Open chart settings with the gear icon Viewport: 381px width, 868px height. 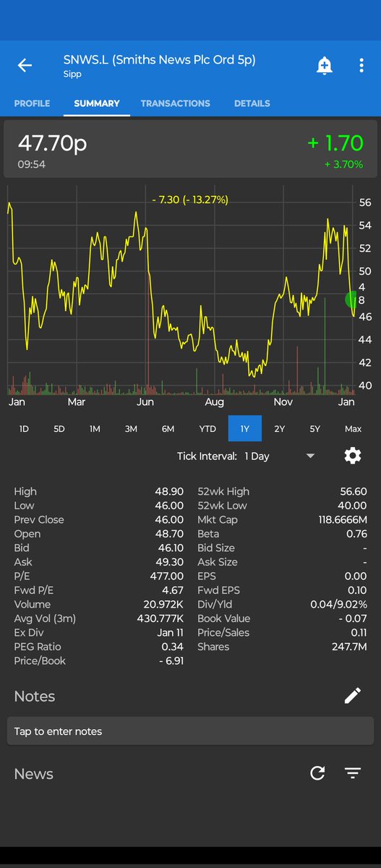click(x=352, y=456)
